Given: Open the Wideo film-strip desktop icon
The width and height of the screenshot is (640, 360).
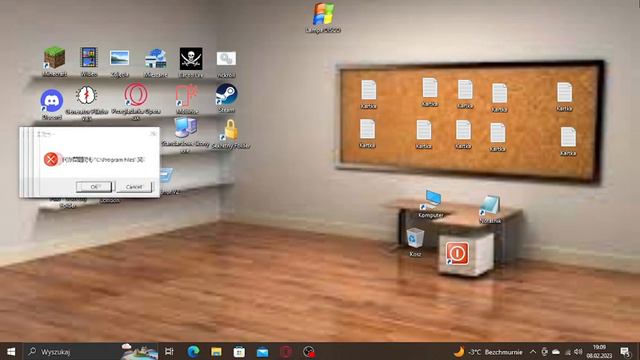Looking at the screenshot, I should click(89, 57).
